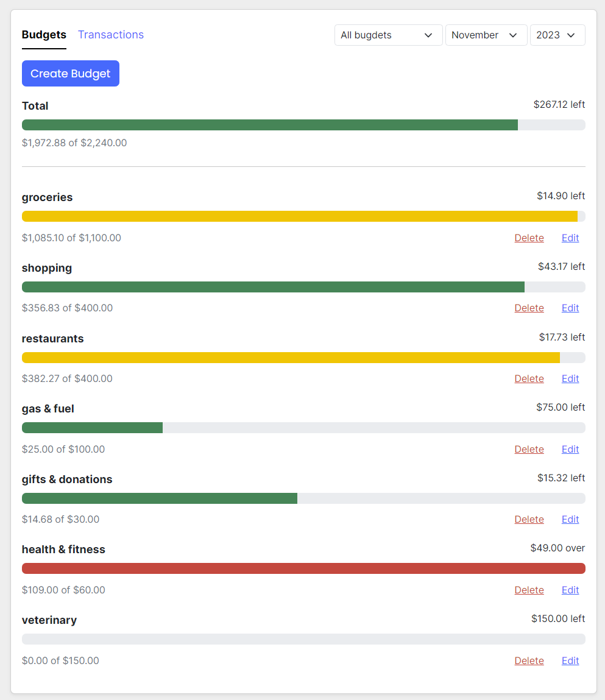Edit the restaurants budget
The width and height of the screenshot is (605, 700).
pyautogui.click(x=570, y=378)
